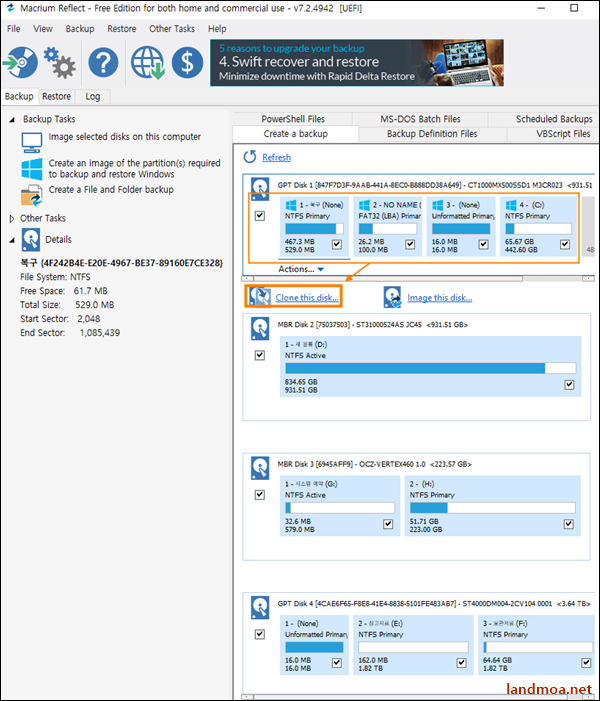Viewport: 600px width, 701px height.
Task: Click the Windows logo backup task icon
Action: click(32, 169)
